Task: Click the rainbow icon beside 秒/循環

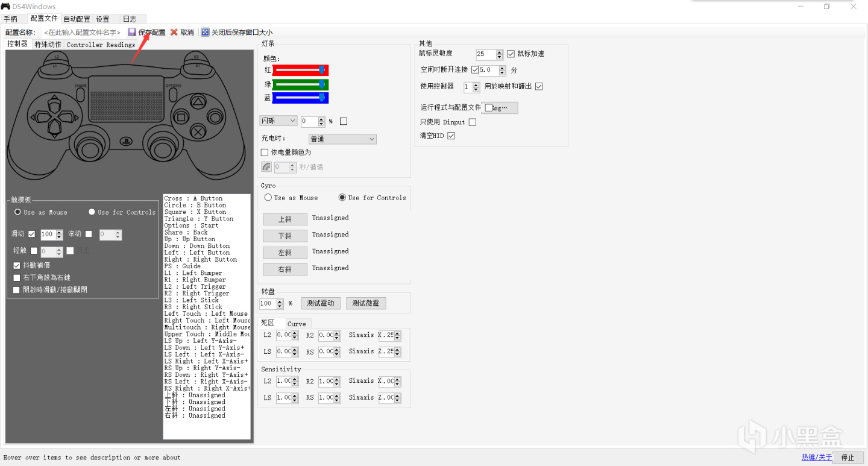Action: tap(266, 167)
